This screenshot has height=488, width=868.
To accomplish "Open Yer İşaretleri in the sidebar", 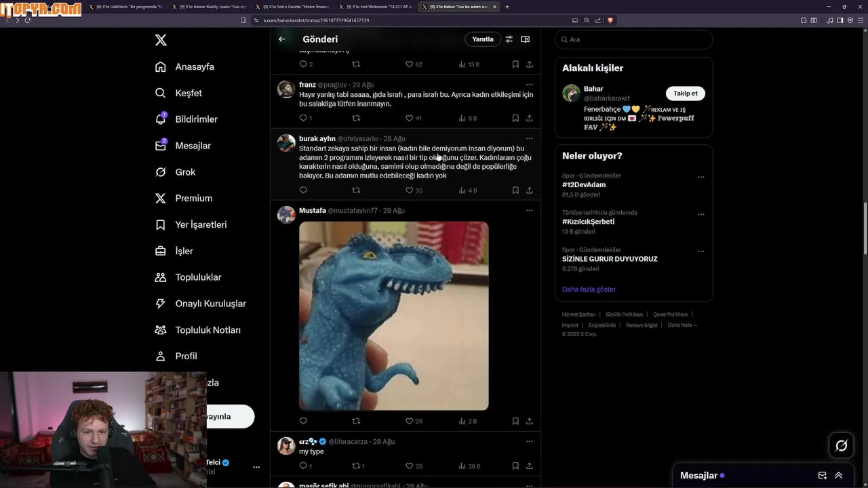I will [x=191, y=224].
